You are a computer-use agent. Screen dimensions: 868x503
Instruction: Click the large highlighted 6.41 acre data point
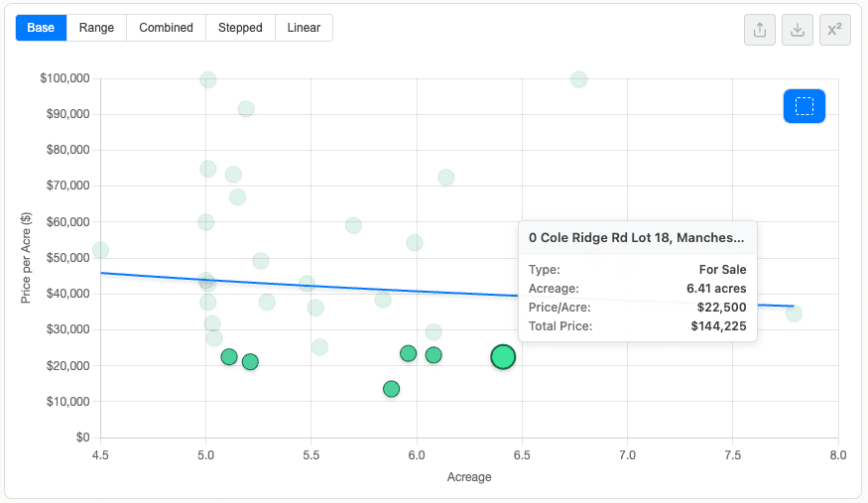[x=503, y=357]
